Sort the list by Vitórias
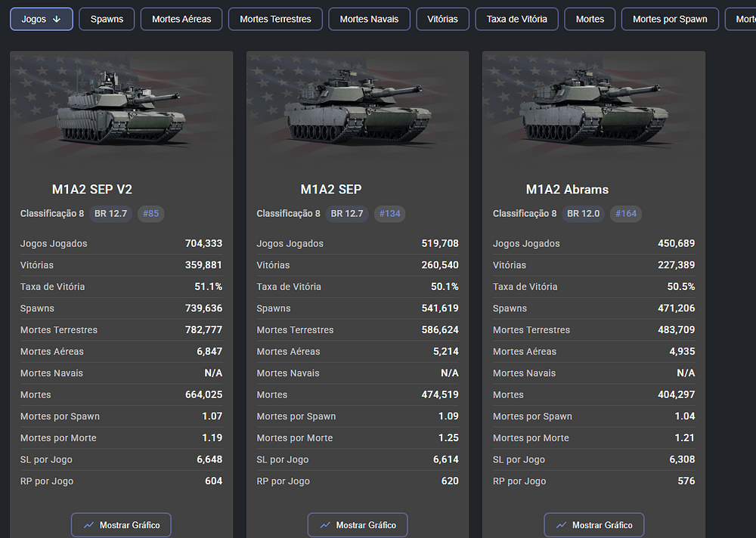Screen dimensions: 756x538 [442, 19]
